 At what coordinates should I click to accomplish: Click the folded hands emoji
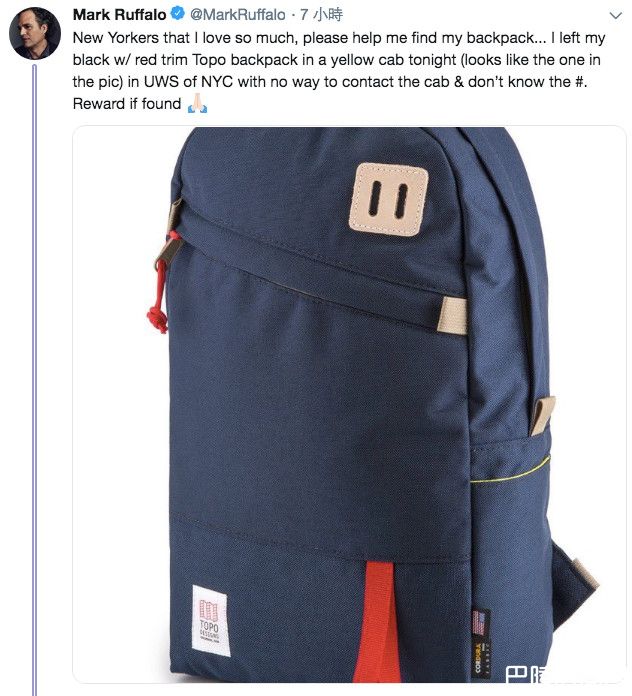coord(198,103)
